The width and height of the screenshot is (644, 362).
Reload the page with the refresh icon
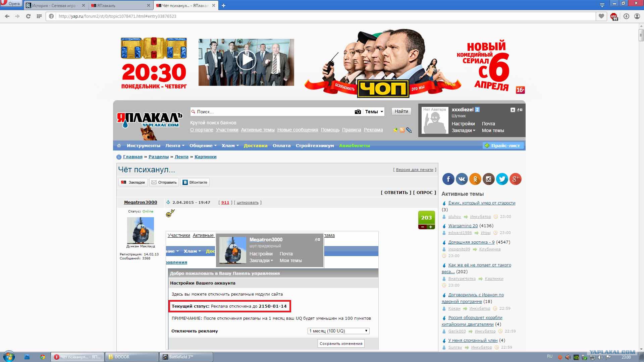pos(29,16)
